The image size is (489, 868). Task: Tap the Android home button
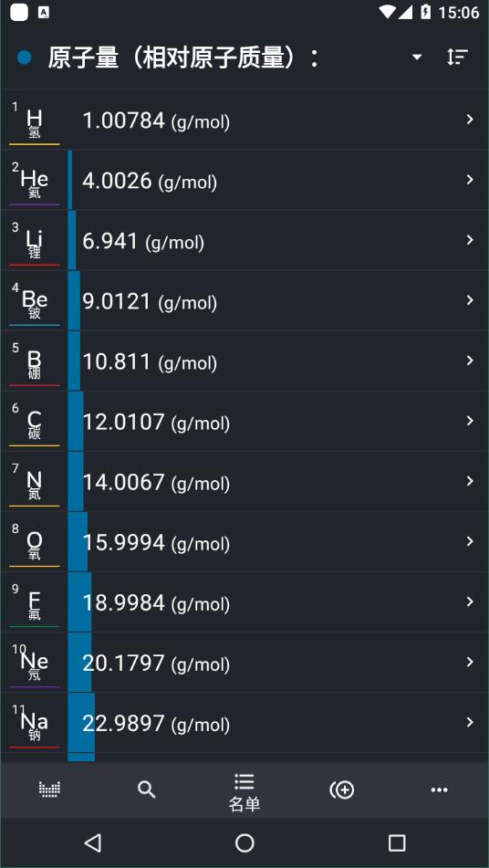click(244, 843)
